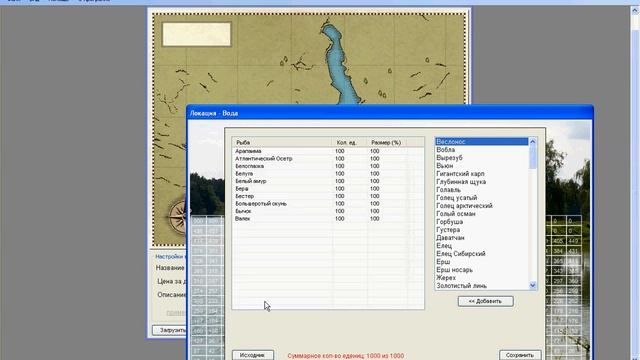Select the 'Белый амур' table row
This screenshot has height=360, width=640.
[x=328, y=181]
